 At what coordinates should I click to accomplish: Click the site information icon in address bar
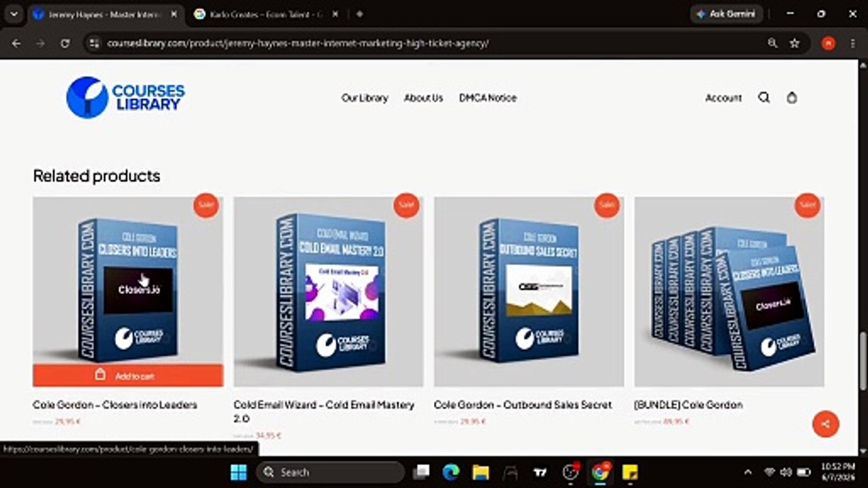coord(94,43)
